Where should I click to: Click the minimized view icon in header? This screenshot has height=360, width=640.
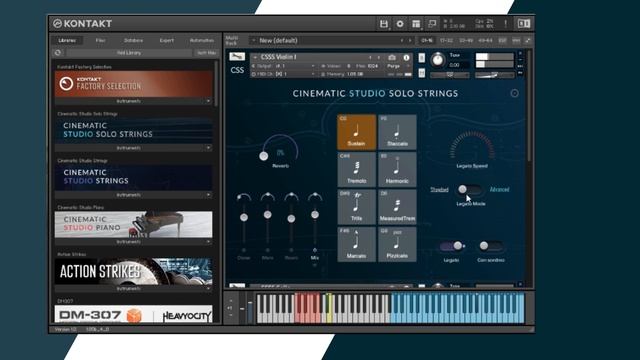pos(432,24)
